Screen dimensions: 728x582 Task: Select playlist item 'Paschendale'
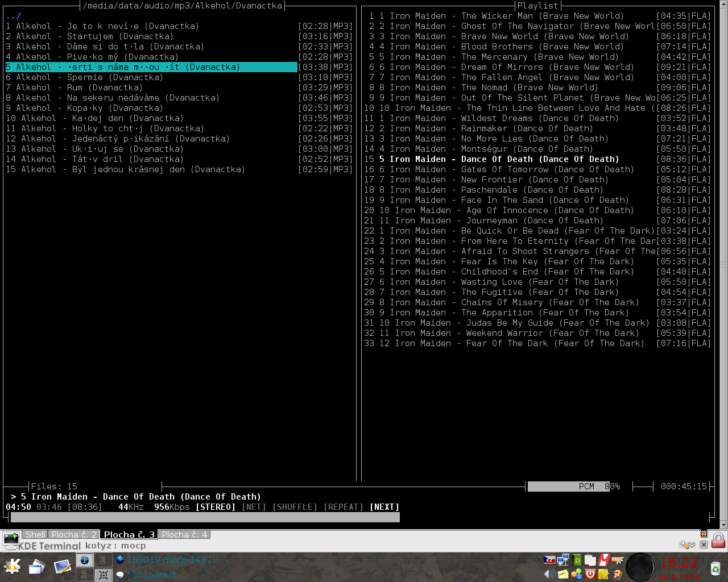coord(537,190)
